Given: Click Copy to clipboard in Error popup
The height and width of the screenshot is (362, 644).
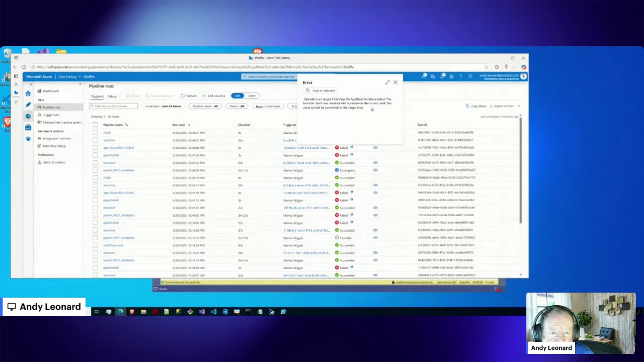Looking at the screenshot, I should tap(320, 90).
